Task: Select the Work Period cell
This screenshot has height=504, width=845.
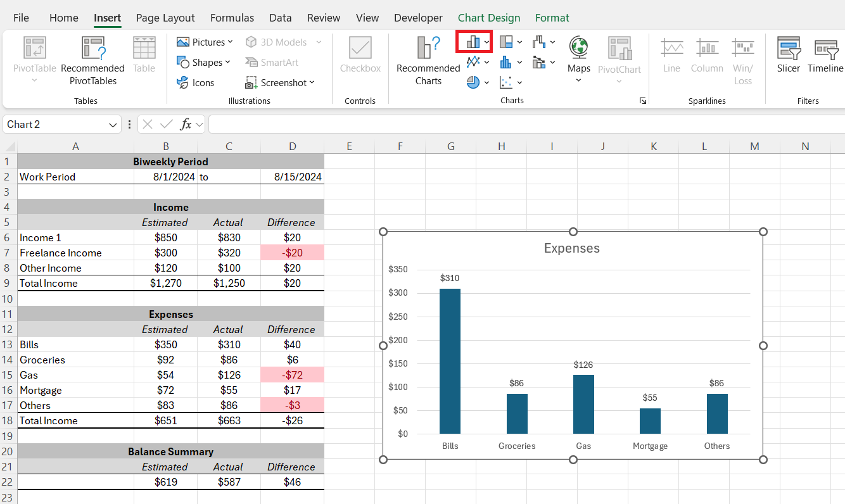Action: 75,177
